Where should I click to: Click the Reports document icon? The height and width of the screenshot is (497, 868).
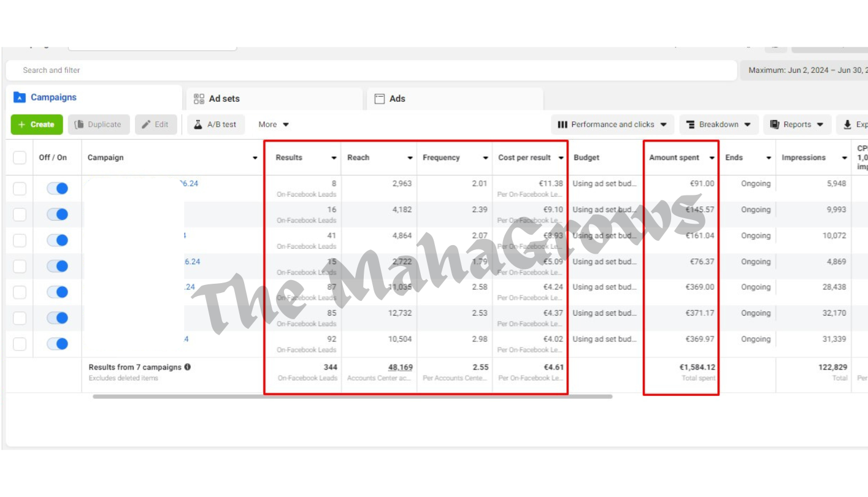click(775, 124)
